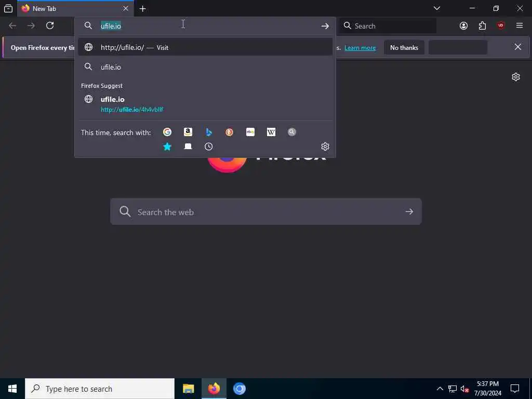This screenshot has width=532, height=399.
Task: Click the toolbar Search box
Action: point(388,26)
